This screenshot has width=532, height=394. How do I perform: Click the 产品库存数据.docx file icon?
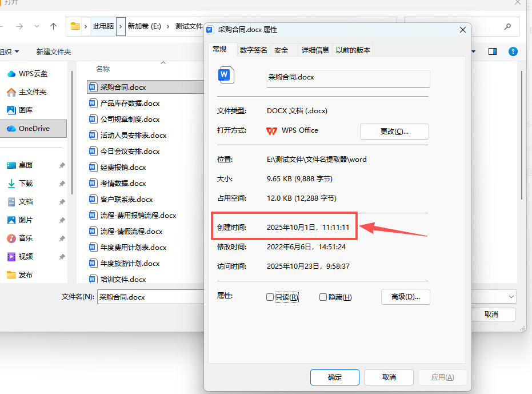93,103
